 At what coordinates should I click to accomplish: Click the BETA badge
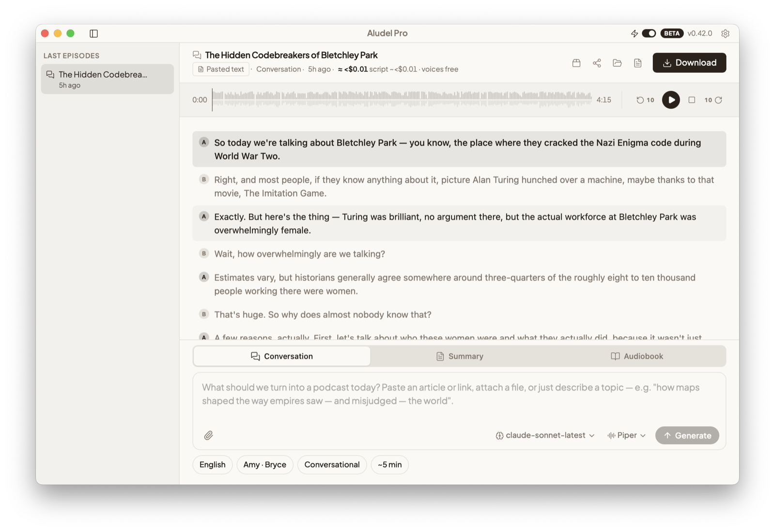point(672,33)
